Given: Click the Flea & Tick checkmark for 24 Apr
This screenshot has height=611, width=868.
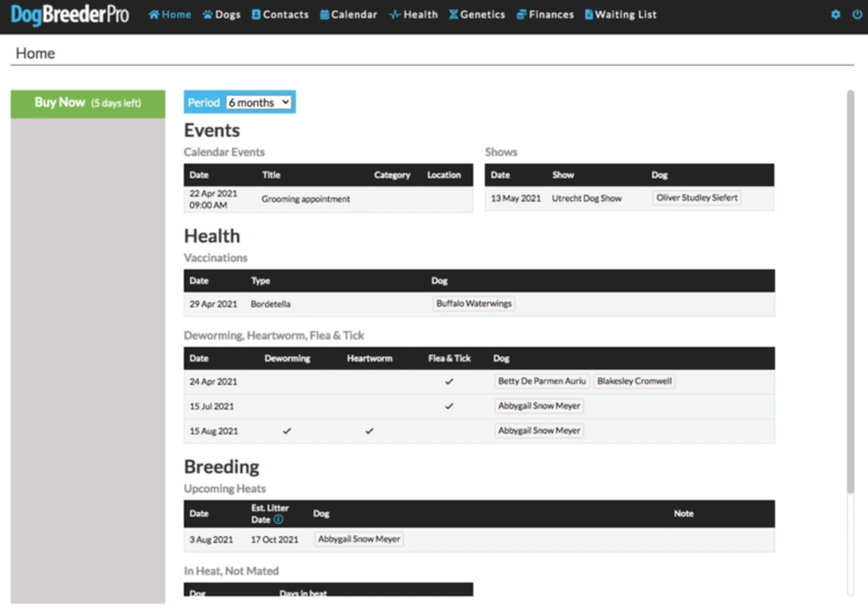Looking at the screenshot, I should pos(449,381).
